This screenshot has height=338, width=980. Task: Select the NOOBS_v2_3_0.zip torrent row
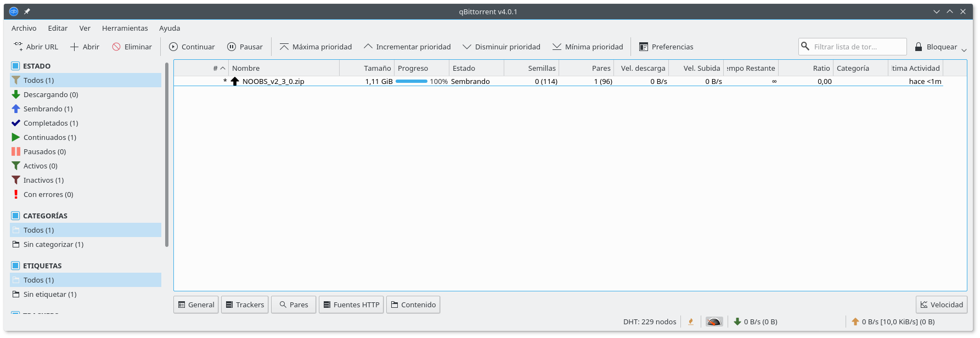tap(559, 81)
